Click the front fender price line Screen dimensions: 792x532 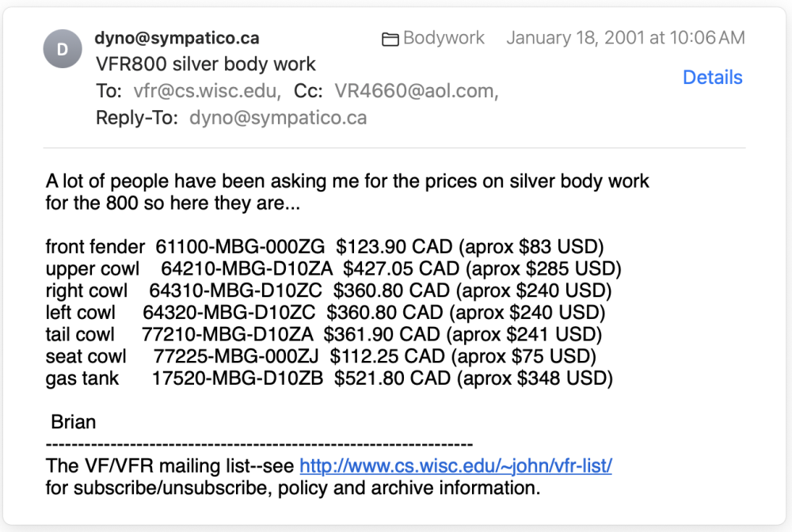tap(325, 246)
